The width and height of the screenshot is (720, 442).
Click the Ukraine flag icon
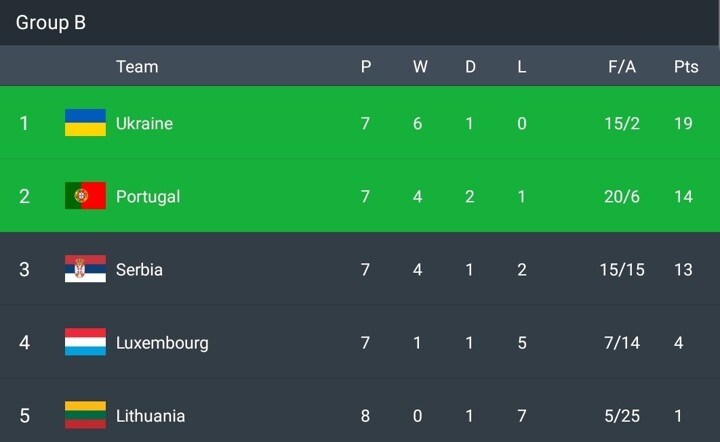[x=85, y=123]
